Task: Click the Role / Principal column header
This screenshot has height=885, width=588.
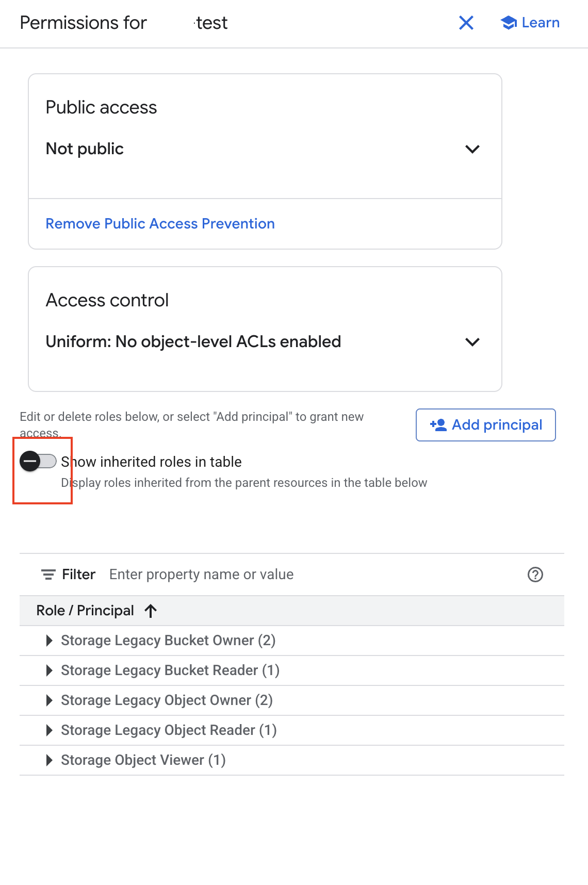Action: 85,611
